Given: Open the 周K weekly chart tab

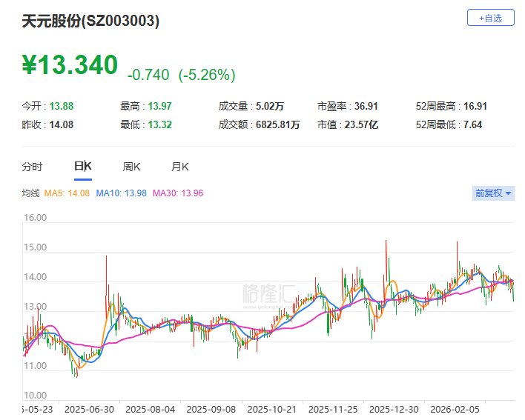Looking at the screenshot, I should pos(131,167).
